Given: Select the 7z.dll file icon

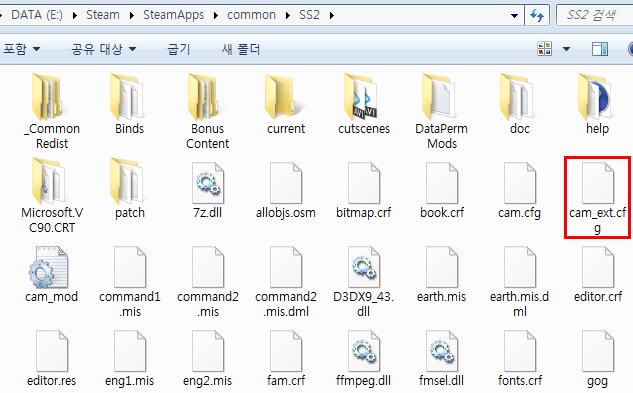Looking at the screenshot, I should 208,183.
